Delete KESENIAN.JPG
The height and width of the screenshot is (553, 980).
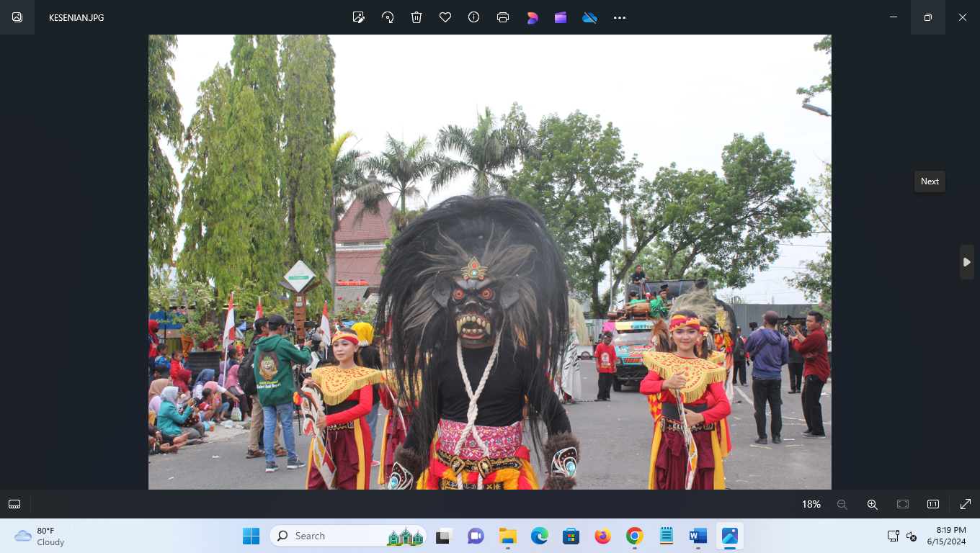[x=416, y=17]
